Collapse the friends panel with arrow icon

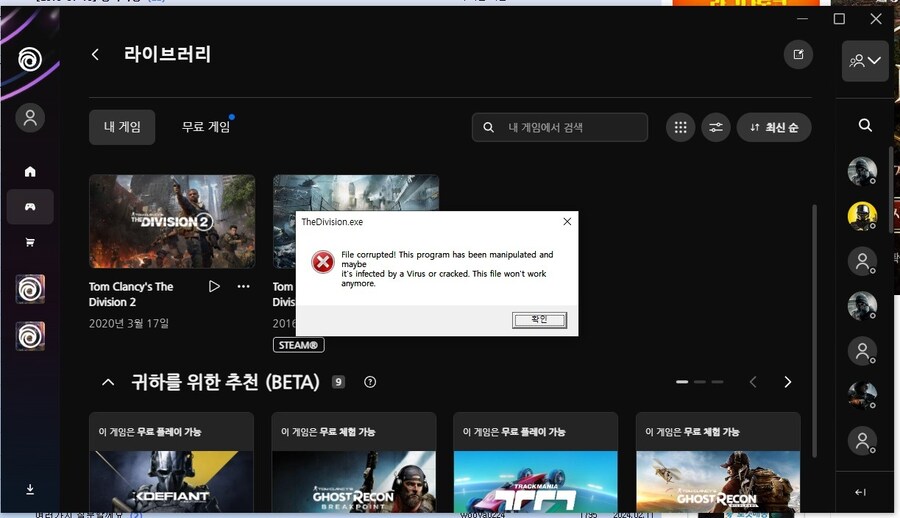point(860,492)
